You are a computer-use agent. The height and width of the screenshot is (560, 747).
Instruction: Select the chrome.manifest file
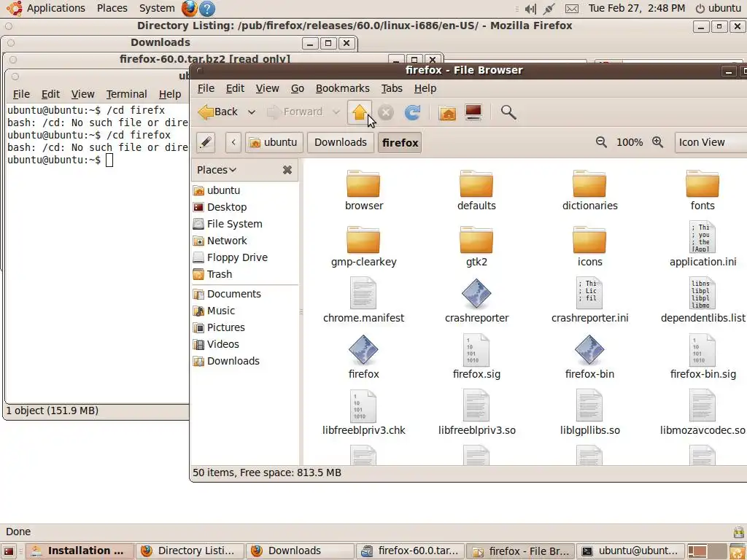tap(363, 300)
